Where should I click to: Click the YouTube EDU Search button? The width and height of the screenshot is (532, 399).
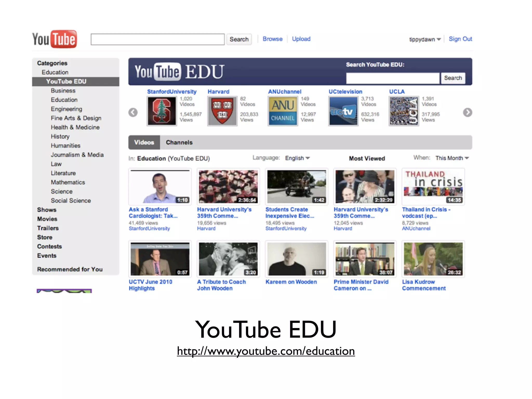(x=453, y=78)
